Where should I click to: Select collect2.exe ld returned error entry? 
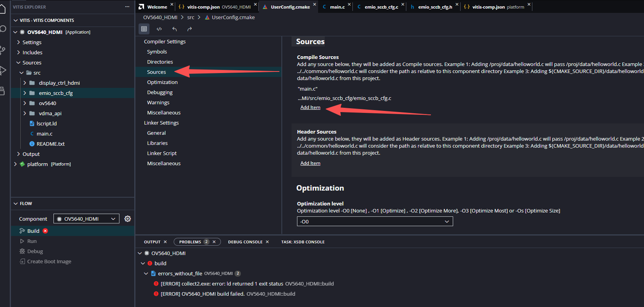point(247,284)
